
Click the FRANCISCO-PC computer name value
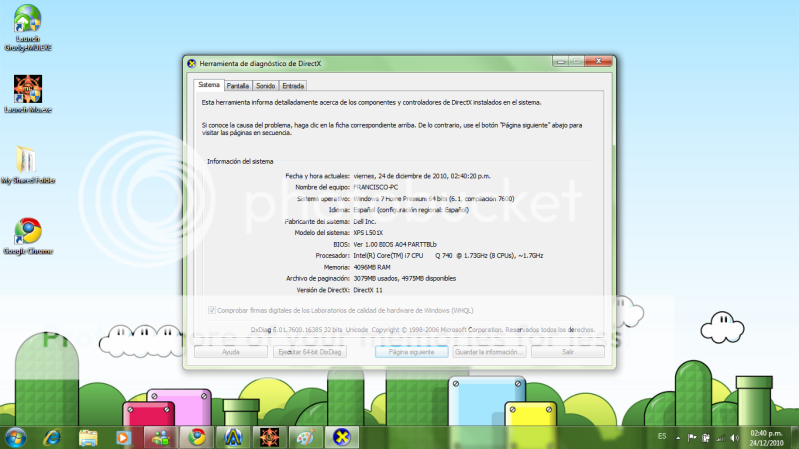coord(376,188)
